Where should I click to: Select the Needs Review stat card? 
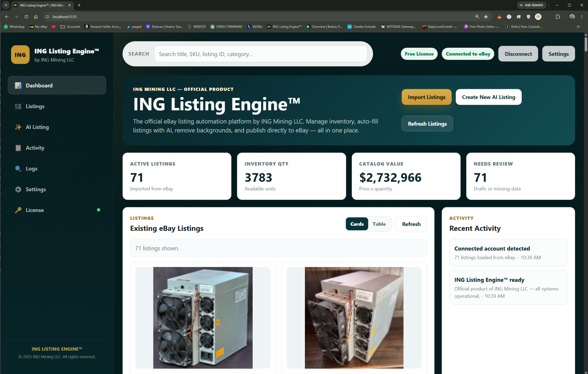click(x=521, y=176)
